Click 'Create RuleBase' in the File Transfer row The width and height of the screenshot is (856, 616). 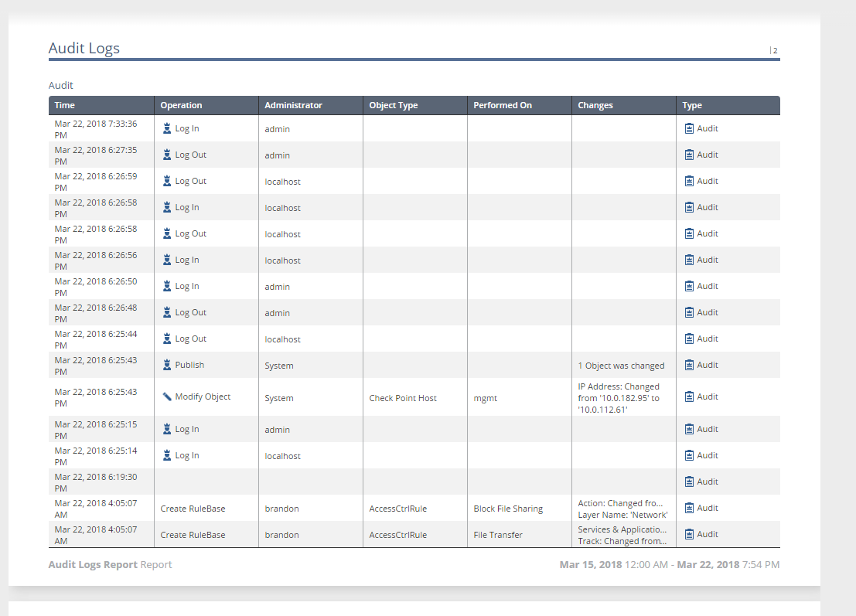(x=193, y=535)
